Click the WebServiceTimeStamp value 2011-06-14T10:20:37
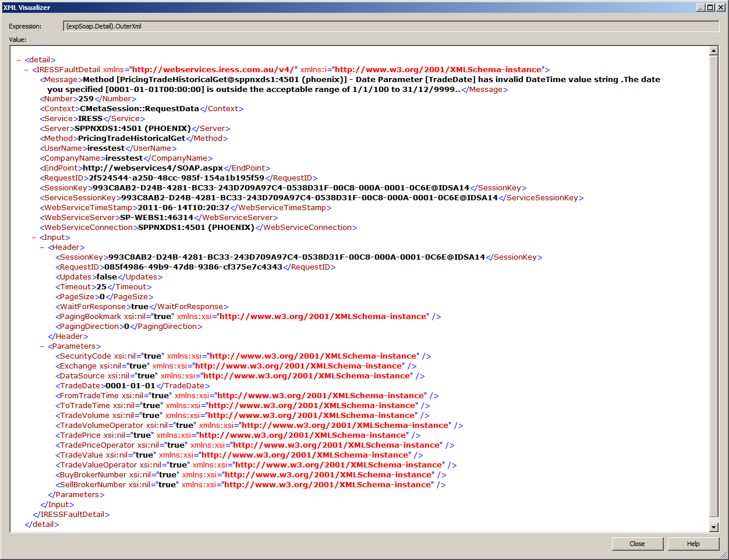 pyautogui.click(x=184, y=208)
